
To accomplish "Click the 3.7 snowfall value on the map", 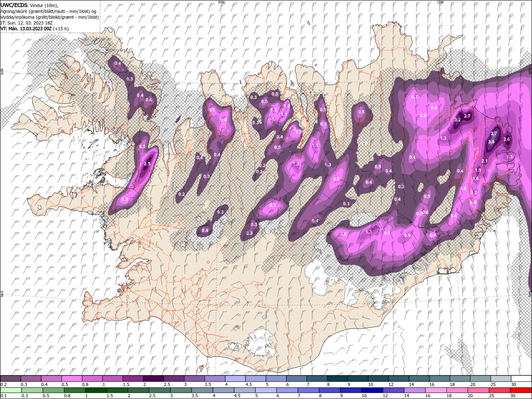I will (x=494, y=133).
